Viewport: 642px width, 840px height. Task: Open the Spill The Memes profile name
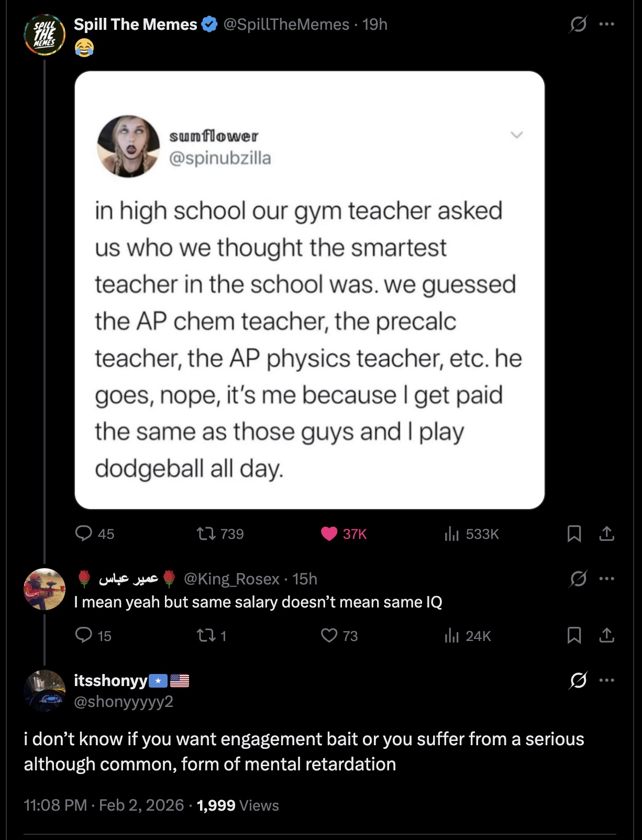pos(135,25)
